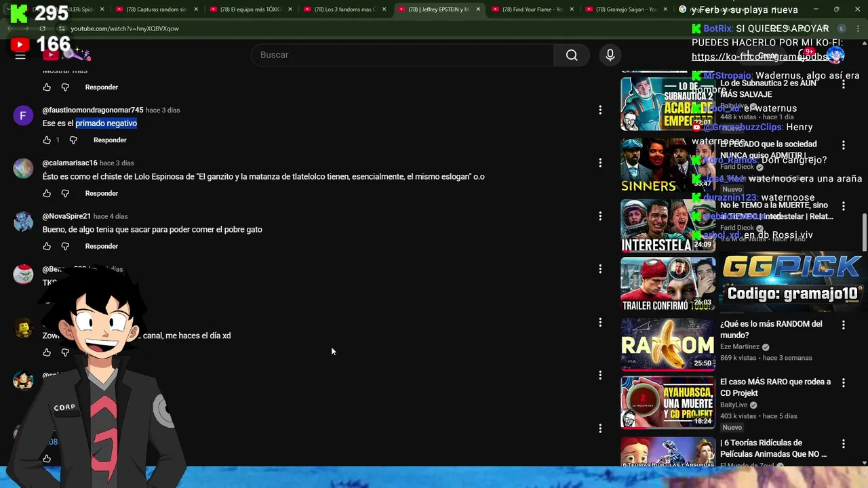Reload the page with the refresh icon
The height and width of the screenshot is (488, 868).
(x=42, y=28)
